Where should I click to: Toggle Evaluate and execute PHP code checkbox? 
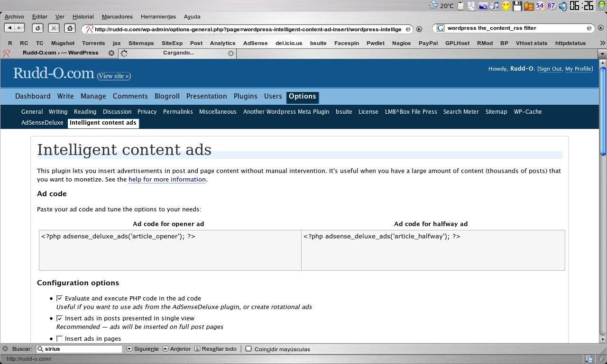coord(59,298)
